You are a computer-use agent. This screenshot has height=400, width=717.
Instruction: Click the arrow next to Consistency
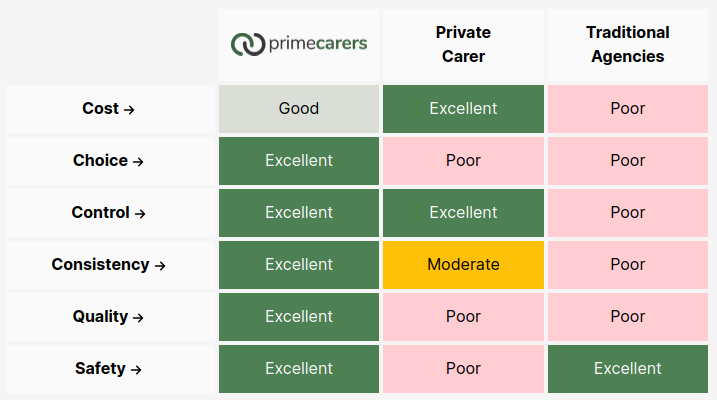pos(160,266)
